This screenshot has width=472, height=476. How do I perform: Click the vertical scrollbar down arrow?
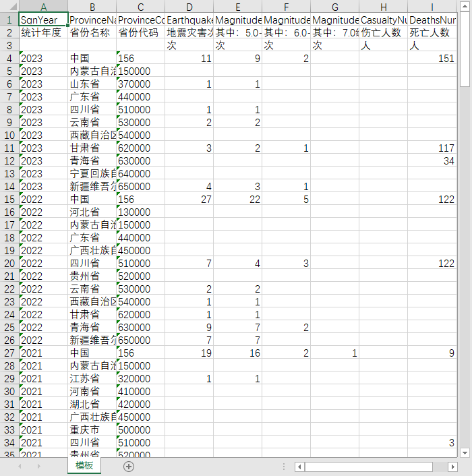coord(465,453)
